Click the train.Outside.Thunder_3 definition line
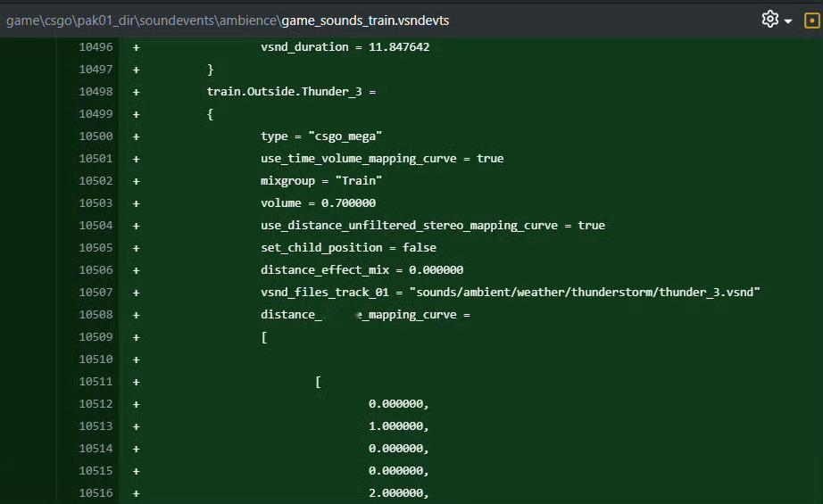Image resolution: width=823 pixels, height=504 pixels. [x=291, y=92]
